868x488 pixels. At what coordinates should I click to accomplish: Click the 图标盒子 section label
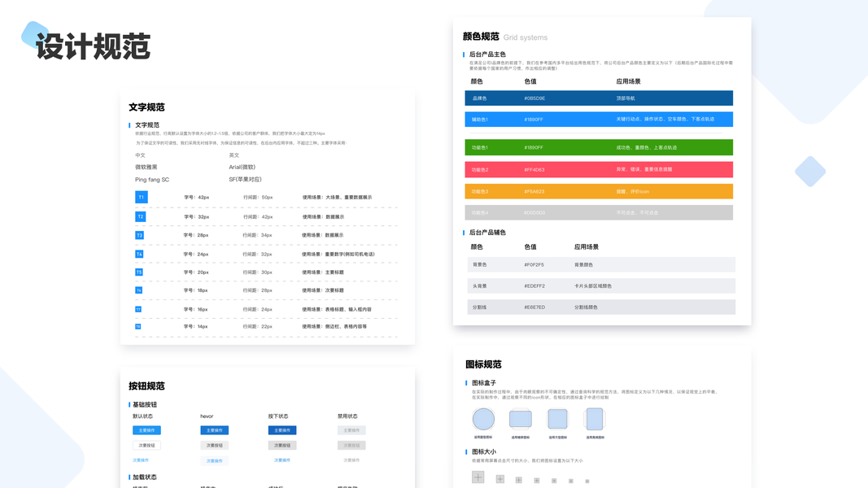484,383
